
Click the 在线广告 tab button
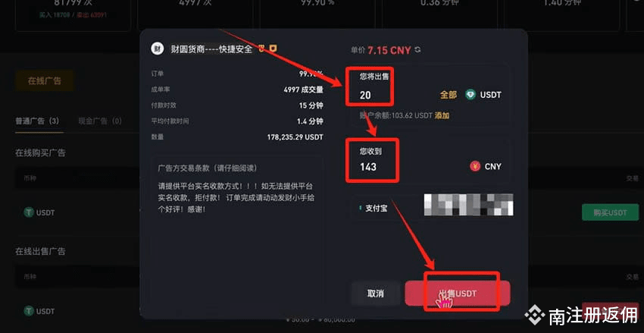45,81
